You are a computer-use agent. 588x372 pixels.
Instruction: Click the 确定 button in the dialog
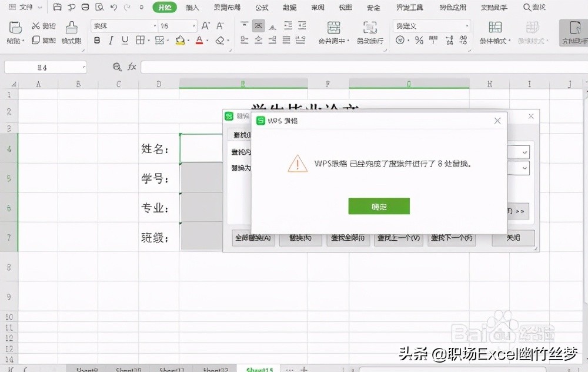pos(379,206)
